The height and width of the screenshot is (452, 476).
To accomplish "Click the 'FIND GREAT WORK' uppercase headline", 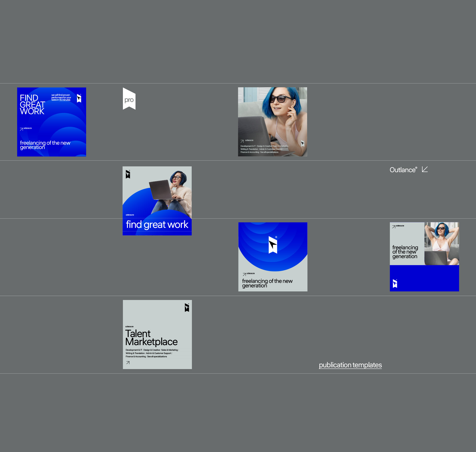I will [32, 105].
